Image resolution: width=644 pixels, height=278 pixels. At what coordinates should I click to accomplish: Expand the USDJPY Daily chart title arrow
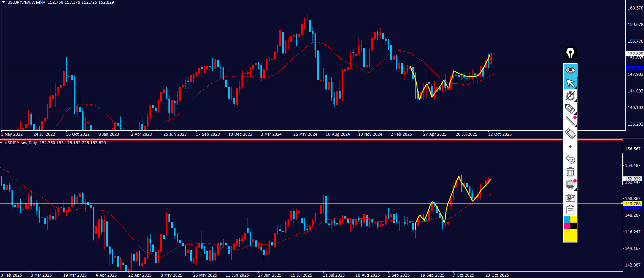2,143
